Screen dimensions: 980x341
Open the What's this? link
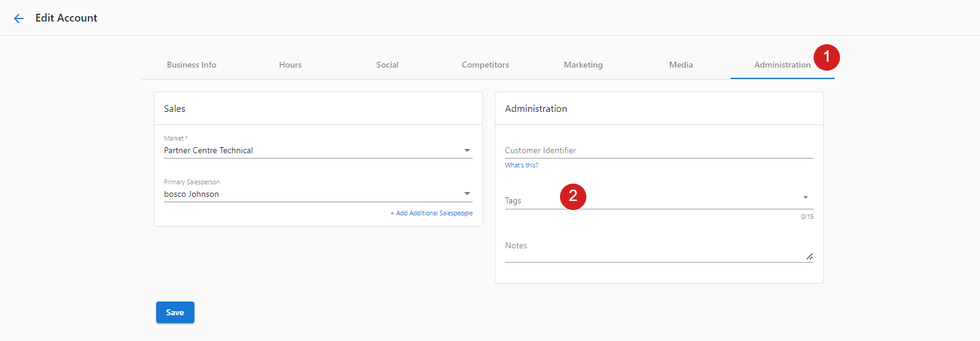(522, 165)
